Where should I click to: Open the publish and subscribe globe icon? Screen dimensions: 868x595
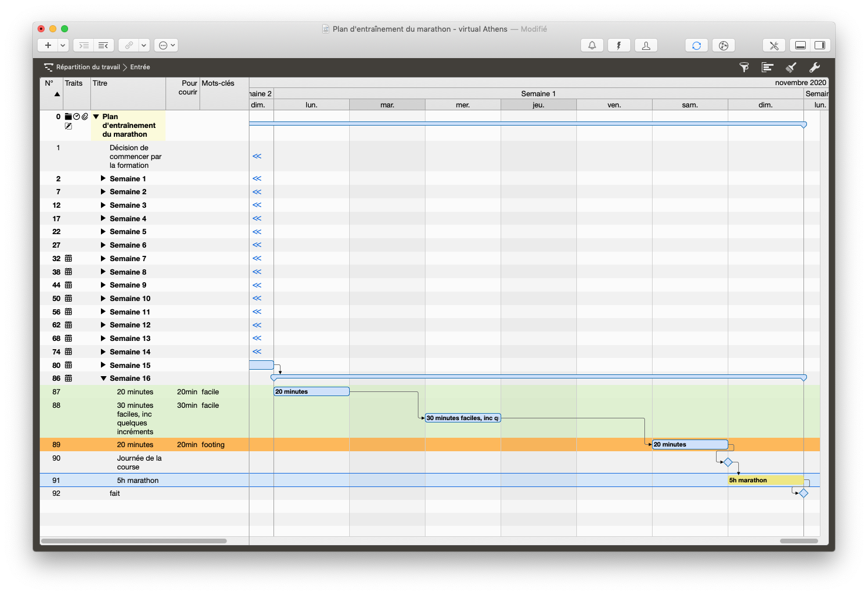[x=723, y=45]
